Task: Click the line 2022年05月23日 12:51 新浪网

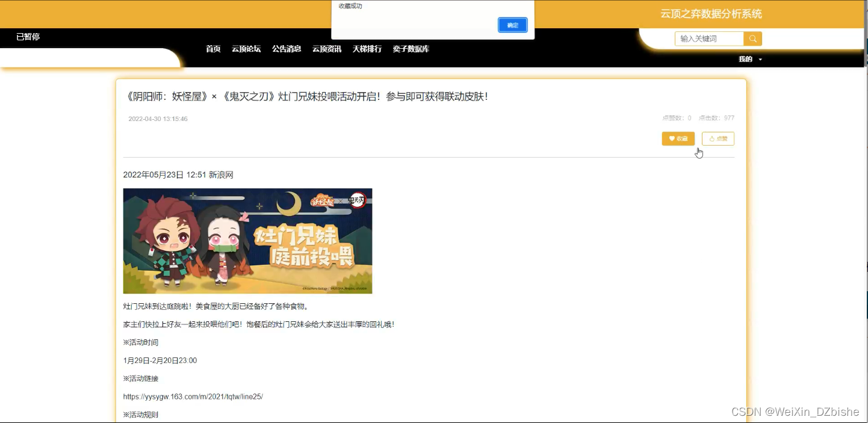Action: [178, 175]
